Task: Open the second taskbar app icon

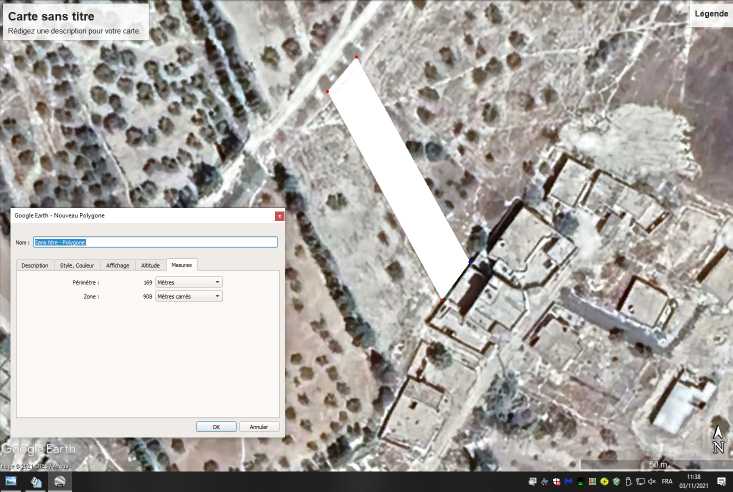Action: pyautogui.click(x=36, y=482)
